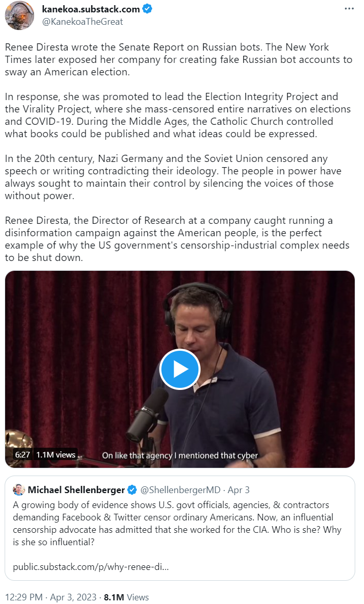Open the @KanekoaTheGreat handle
This screenshot has width=364, height=604.
pyautogui.click(x=82, y=22)
